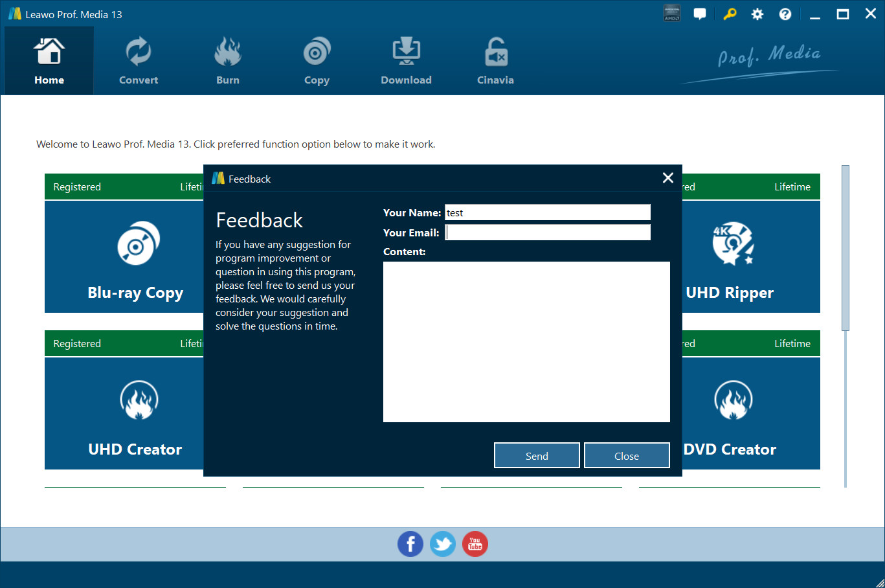This screenshot has height=588, width=885.
Task: Send the feedback form
Action: (x=537, y=455)
